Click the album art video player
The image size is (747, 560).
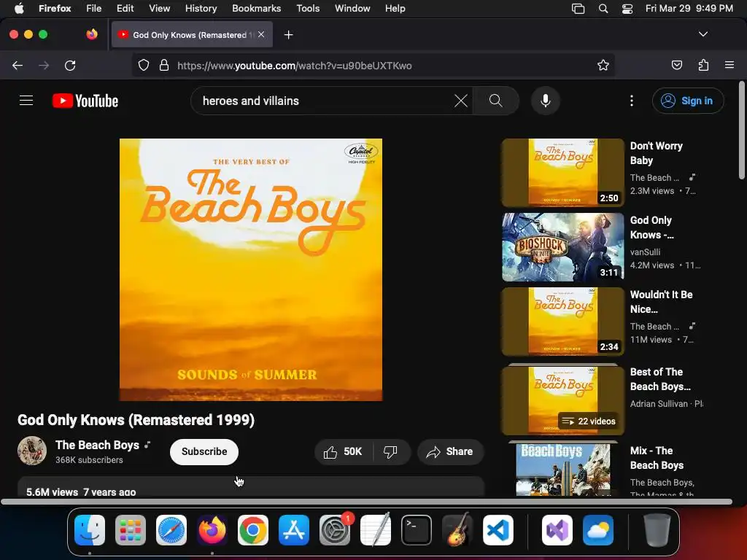[251, 270]
